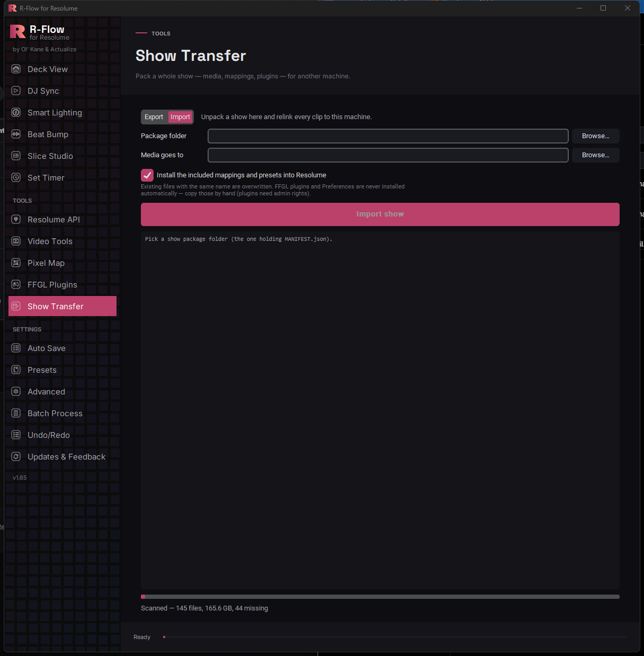
Task: Go to DJ Sync
Action: (62, 91)
